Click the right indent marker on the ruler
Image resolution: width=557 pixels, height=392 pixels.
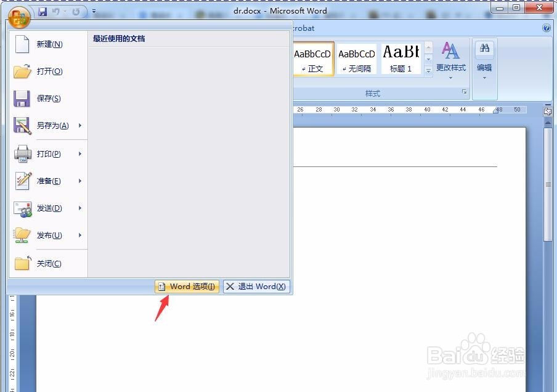(x=496, y=111)
